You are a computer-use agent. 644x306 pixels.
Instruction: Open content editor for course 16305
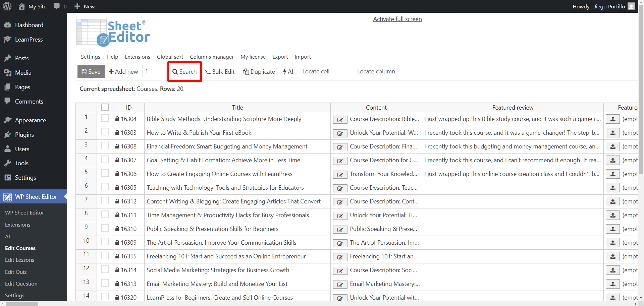point(340,188)
